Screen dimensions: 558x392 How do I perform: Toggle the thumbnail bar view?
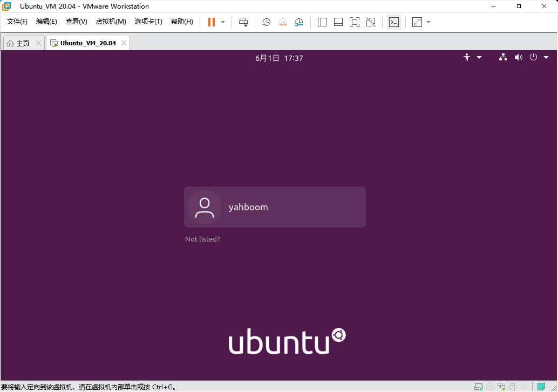click(338, 22)
